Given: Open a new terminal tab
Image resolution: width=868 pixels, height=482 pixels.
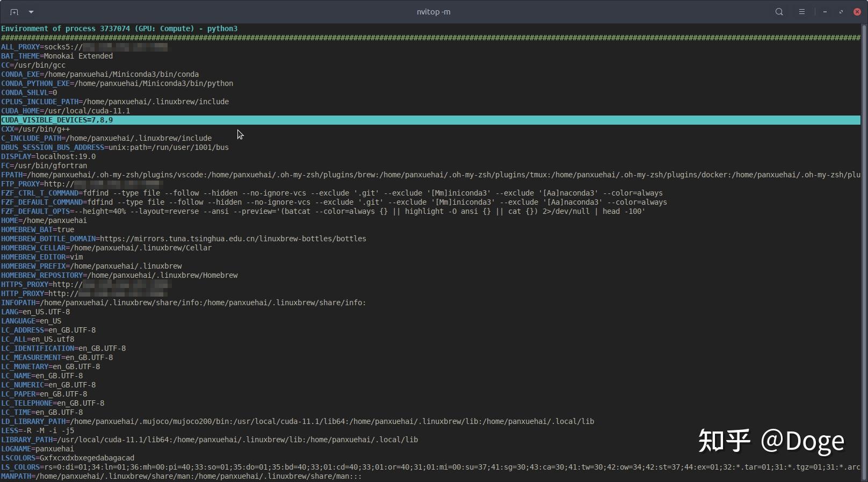Looking at the screenshot, I should tap(14, 12).
